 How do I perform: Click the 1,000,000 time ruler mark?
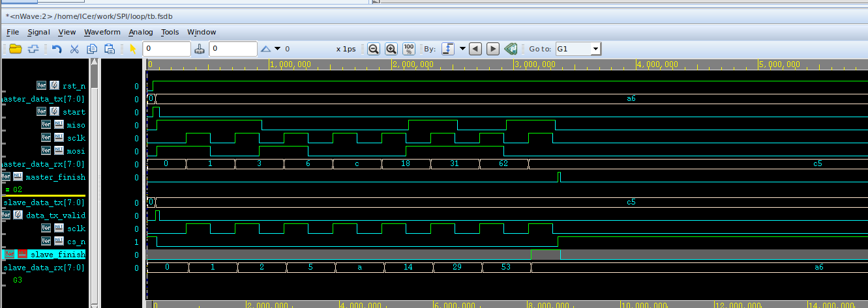coord(290,64)
